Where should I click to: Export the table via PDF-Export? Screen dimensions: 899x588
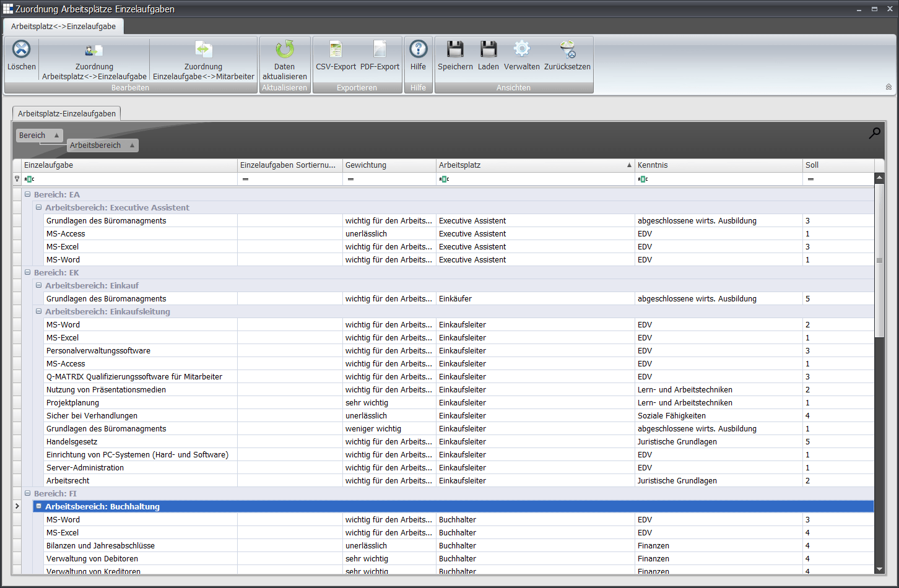click(380, 50)
